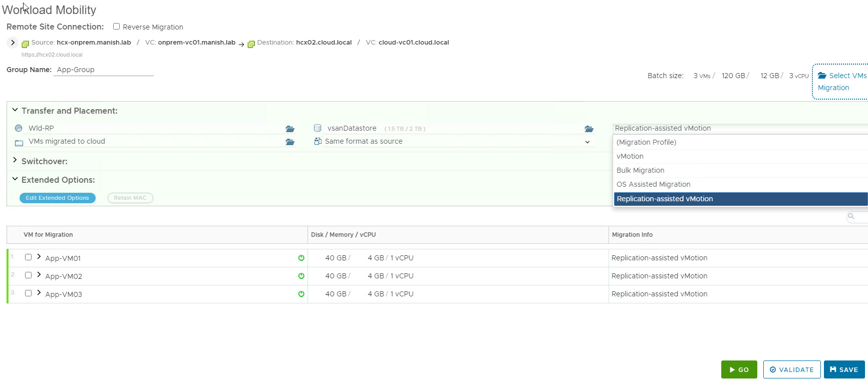Enable the Reverse Migration checkbox
868x380 pixels.
point(116,27)
